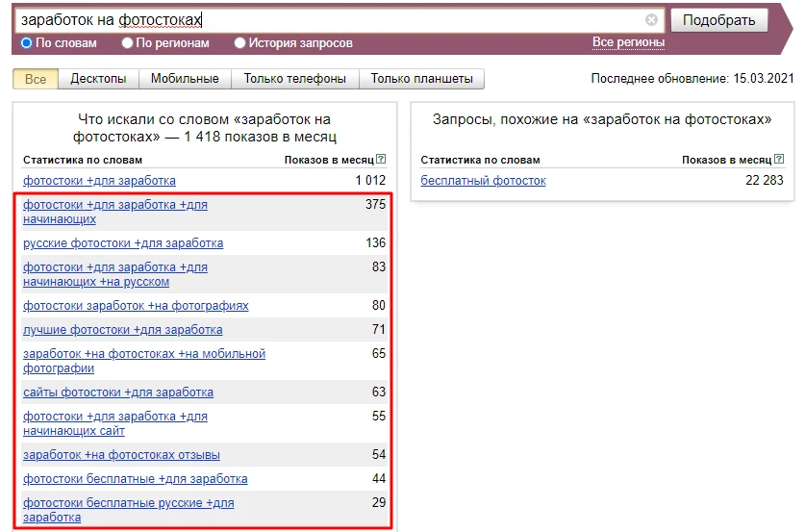
Task: Open 'фотостоки заработок +на фотографиях' link
Action: point(136,306)
